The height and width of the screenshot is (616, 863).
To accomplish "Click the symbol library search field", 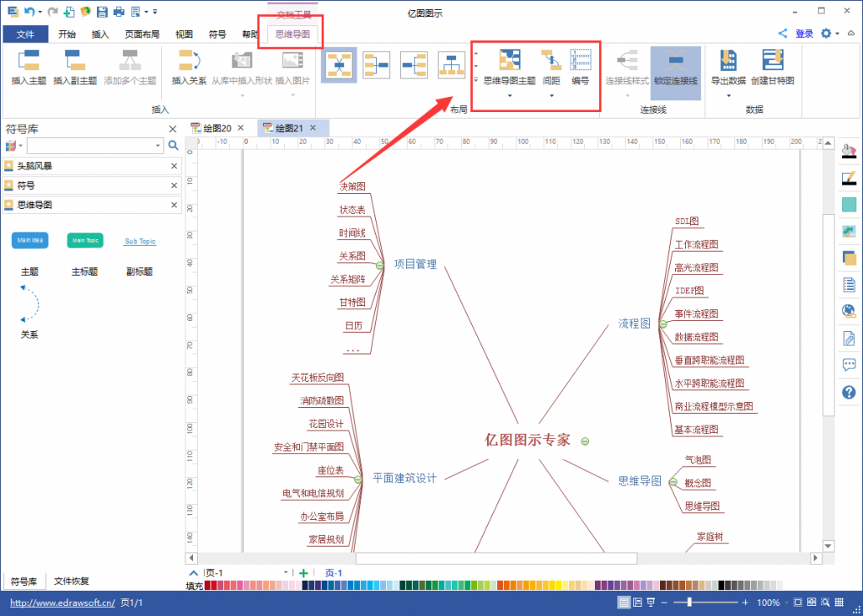I will (95, 145).
